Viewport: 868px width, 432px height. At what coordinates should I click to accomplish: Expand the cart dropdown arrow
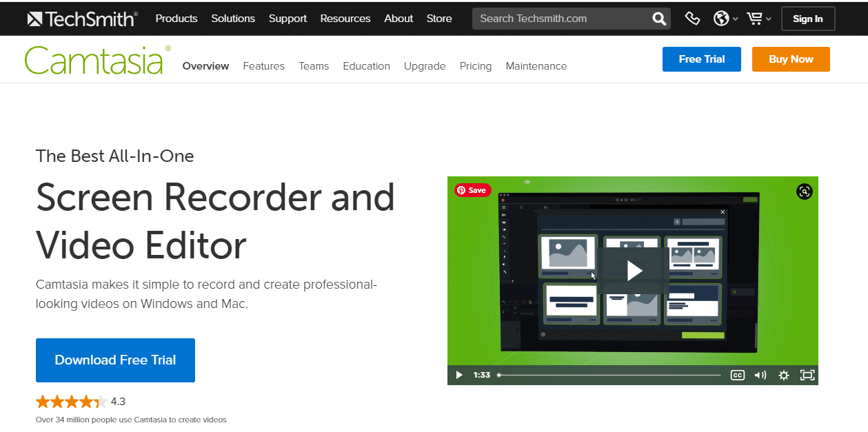coord(769,19)
